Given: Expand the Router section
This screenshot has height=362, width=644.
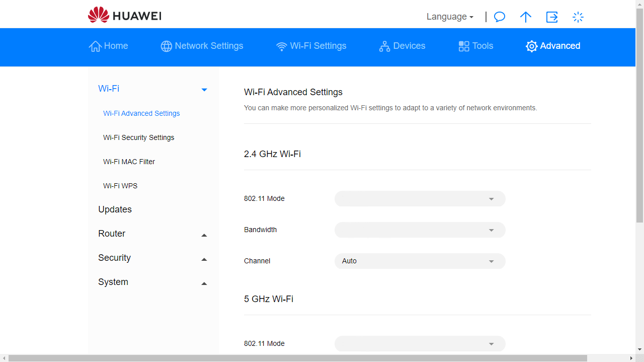Looking at the screenshot, I should click(204, 235).
